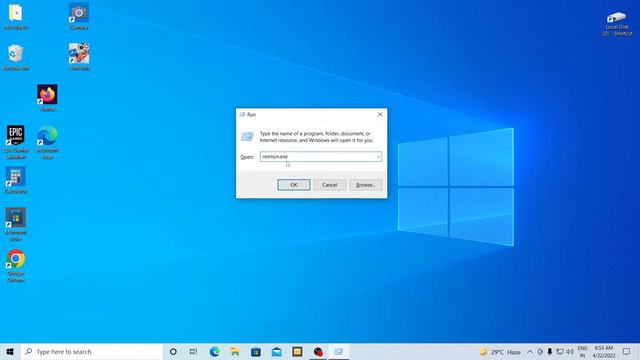Image resolution: width=640 pixels, height=360 pixels.
Task: Open the Recycle Bin desktop icon
Action: (x=16, y=58)
